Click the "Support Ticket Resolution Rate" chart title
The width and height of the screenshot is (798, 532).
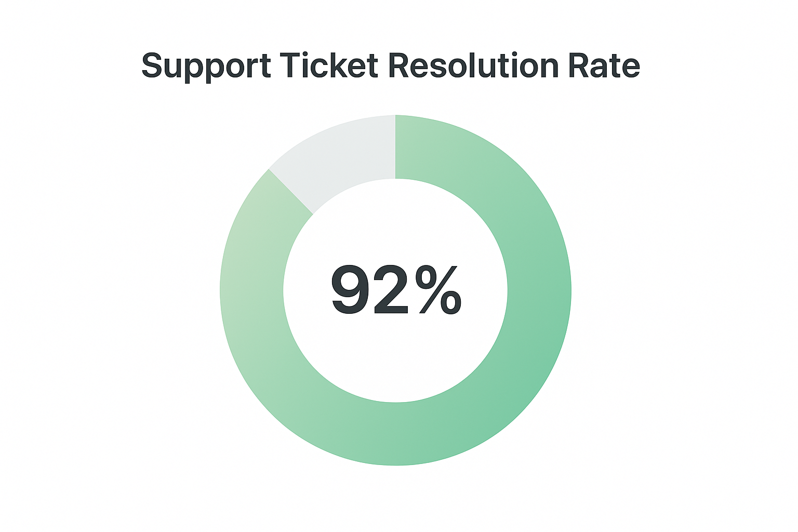(x=391, y=66)
